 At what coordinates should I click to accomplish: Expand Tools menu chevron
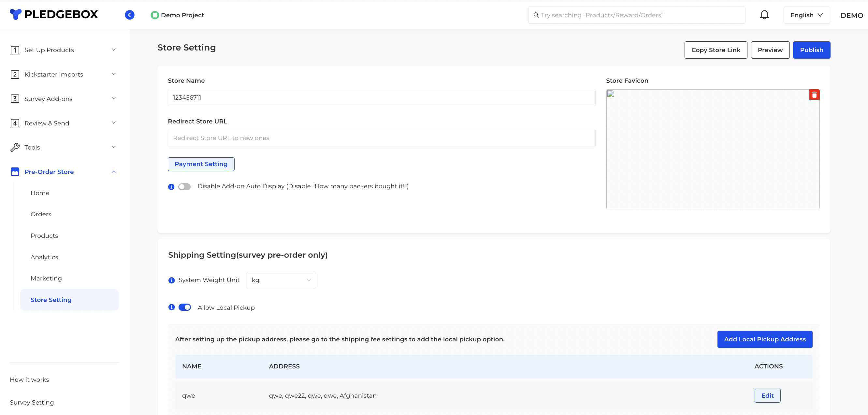[x=114, y=147]
